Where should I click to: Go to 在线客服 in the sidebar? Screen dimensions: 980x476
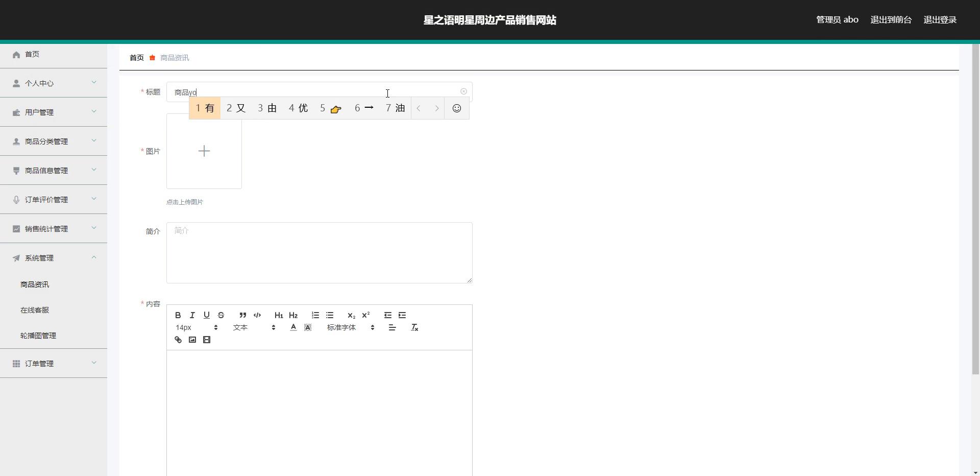coord(35,310)
